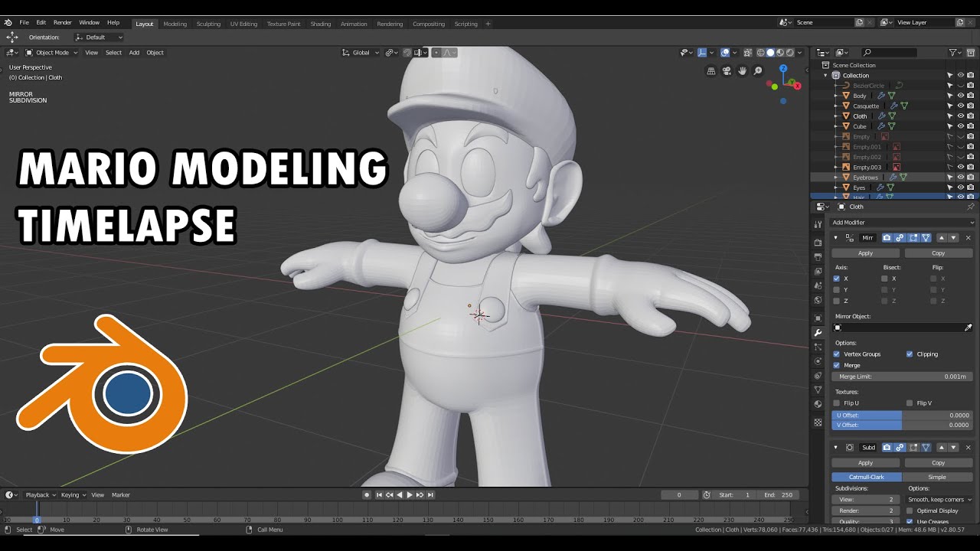Switch to rendered viewport shading
The height and width of the screenshot is (551, 980).
(789, 53)
